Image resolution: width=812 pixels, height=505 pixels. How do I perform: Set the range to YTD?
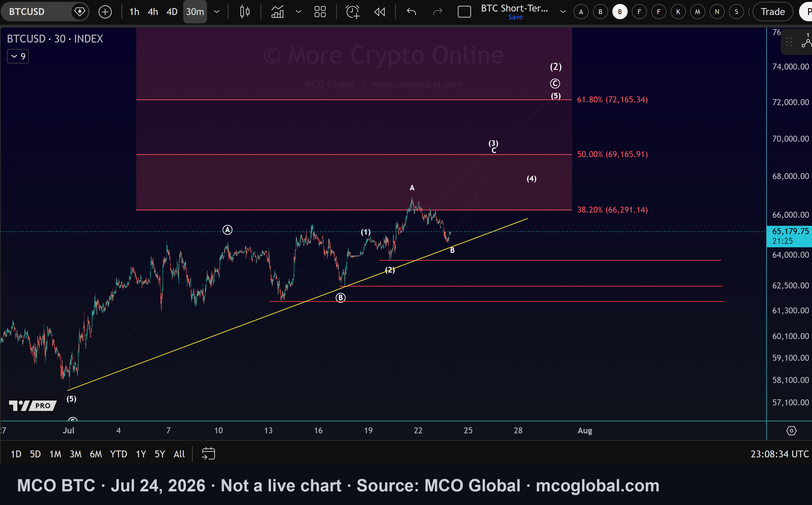coord(119,454)
